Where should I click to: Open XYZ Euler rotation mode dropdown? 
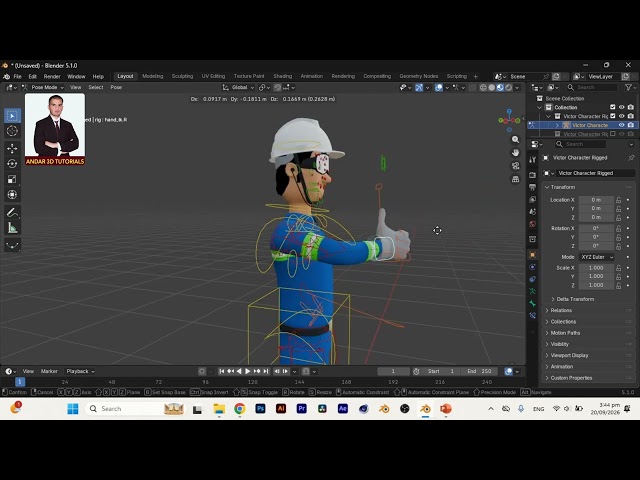pos(597,257)
